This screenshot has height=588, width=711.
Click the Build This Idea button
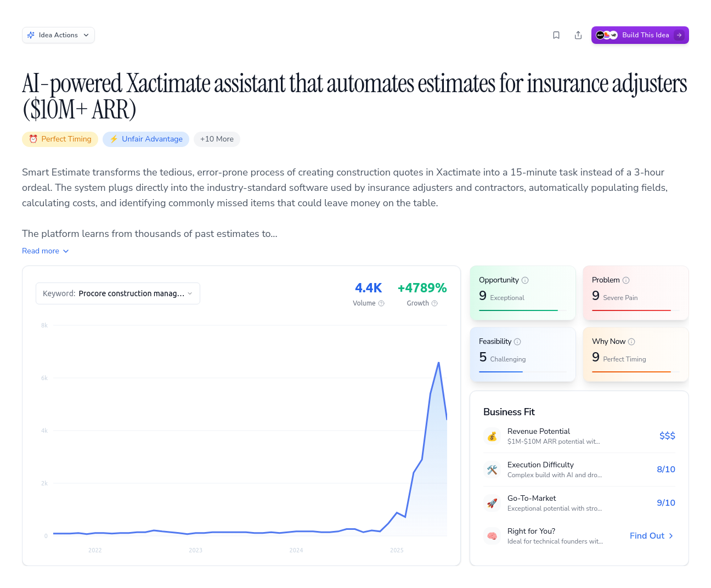pyautogui.click(x=640, y=35)
